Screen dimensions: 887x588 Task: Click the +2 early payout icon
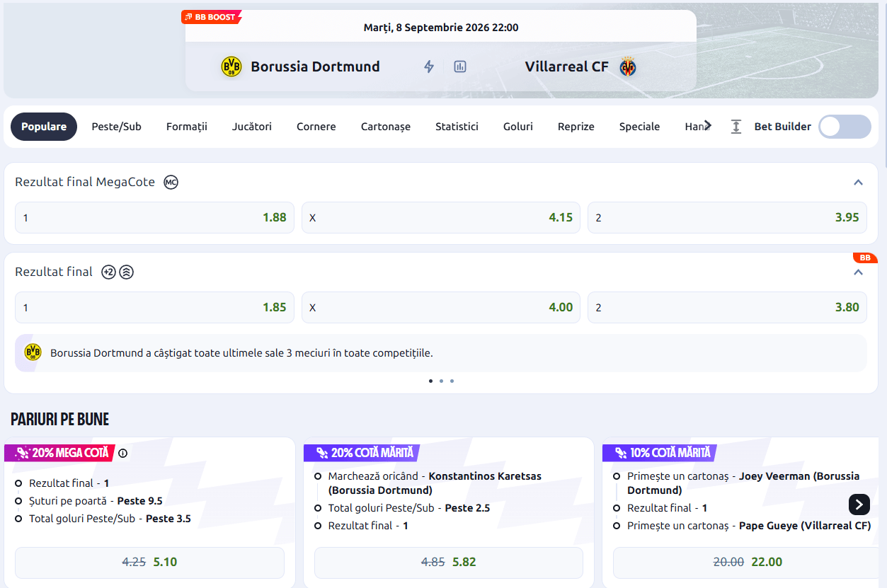coord(108,272)
